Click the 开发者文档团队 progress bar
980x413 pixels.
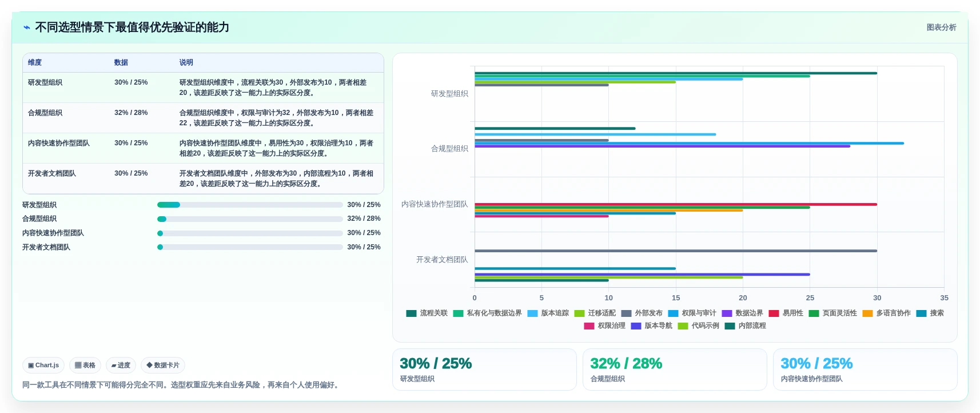click(250, 247)
